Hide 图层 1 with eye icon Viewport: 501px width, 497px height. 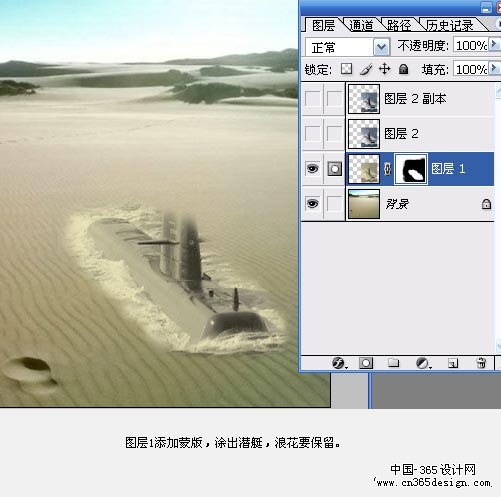[312, 169]
